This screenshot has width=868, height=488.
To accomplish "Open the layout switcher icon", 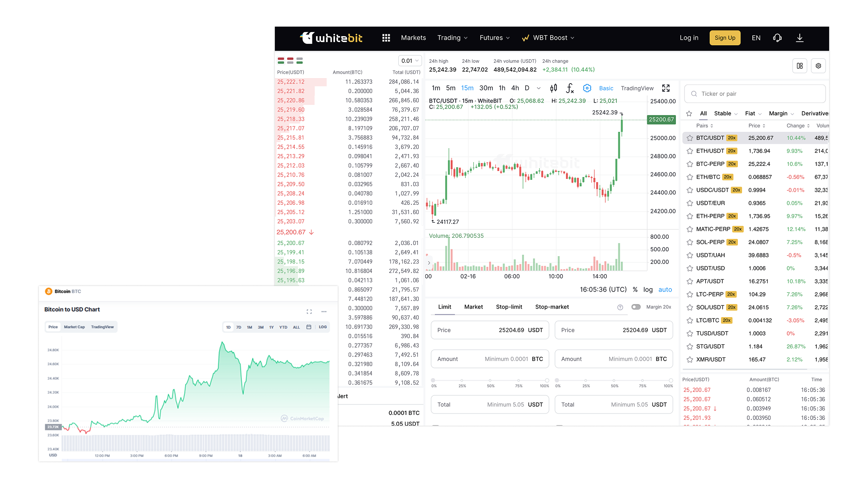I will coord(800,66).
